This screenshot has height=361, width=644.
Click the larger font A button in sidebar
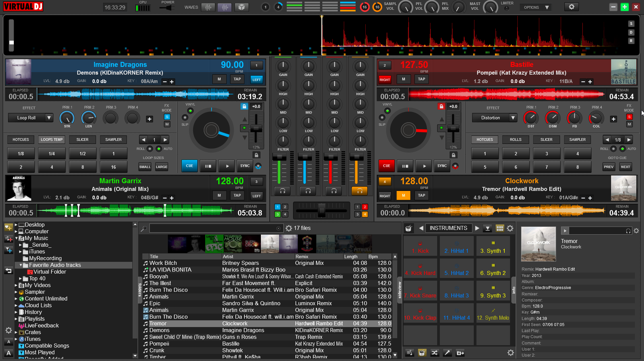pyautogui.click(x=8, y=353)
